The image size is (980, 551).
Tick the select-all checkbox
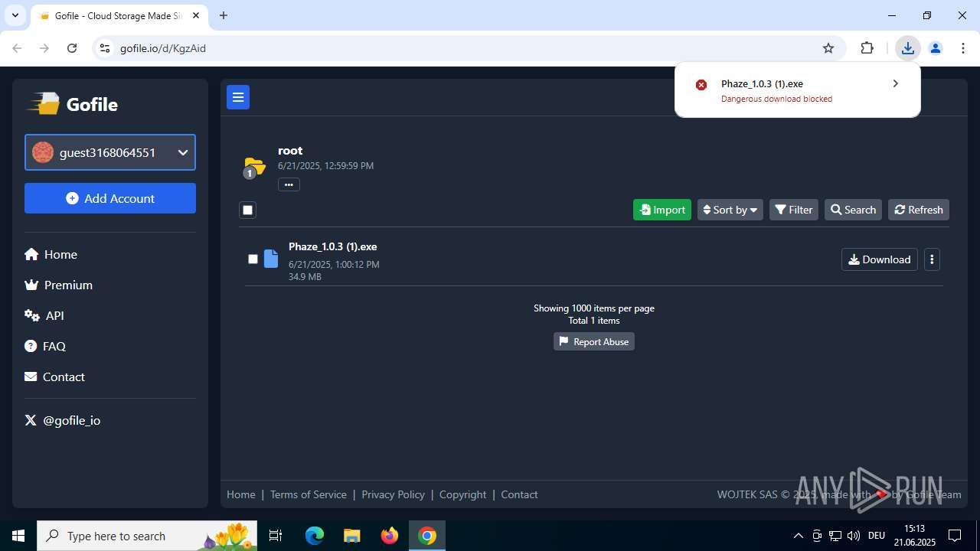(247, 210)
